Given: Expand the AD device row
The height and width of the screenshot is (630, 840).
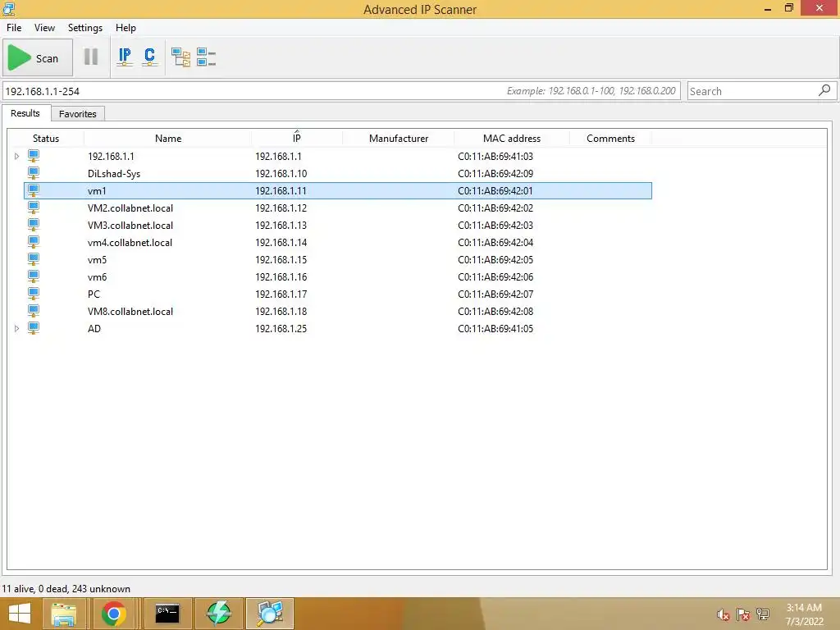Looking at the screenshot, I should (x=16, y=328).
